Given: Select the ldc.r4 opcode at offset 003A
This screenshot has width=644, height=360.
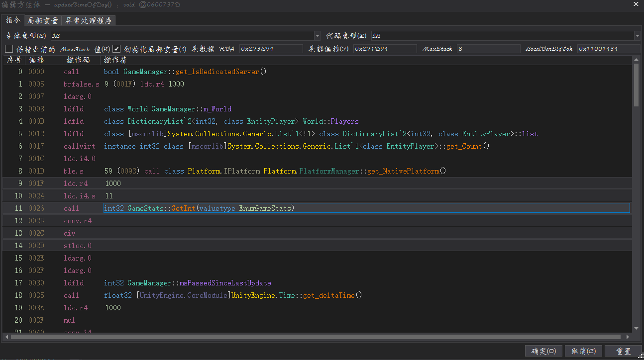Looking at the screenshot, I should (76, 308).
